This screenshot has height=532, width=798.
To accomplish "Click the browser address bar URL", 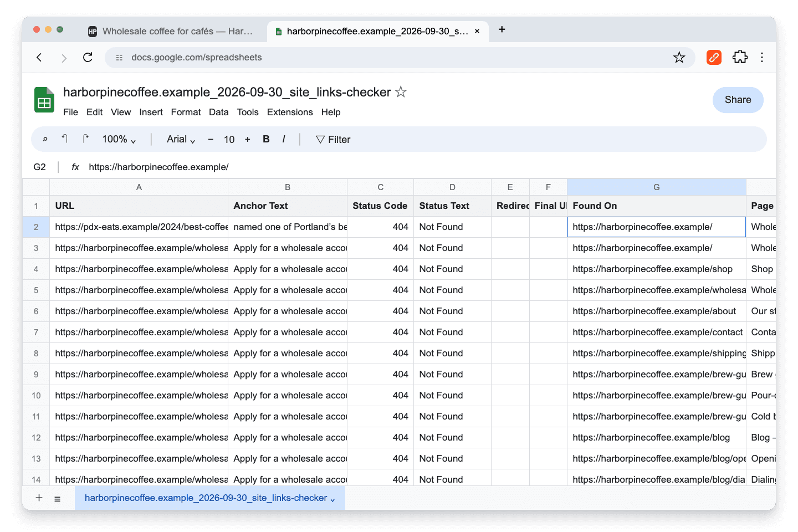I will tap(197, 58).
